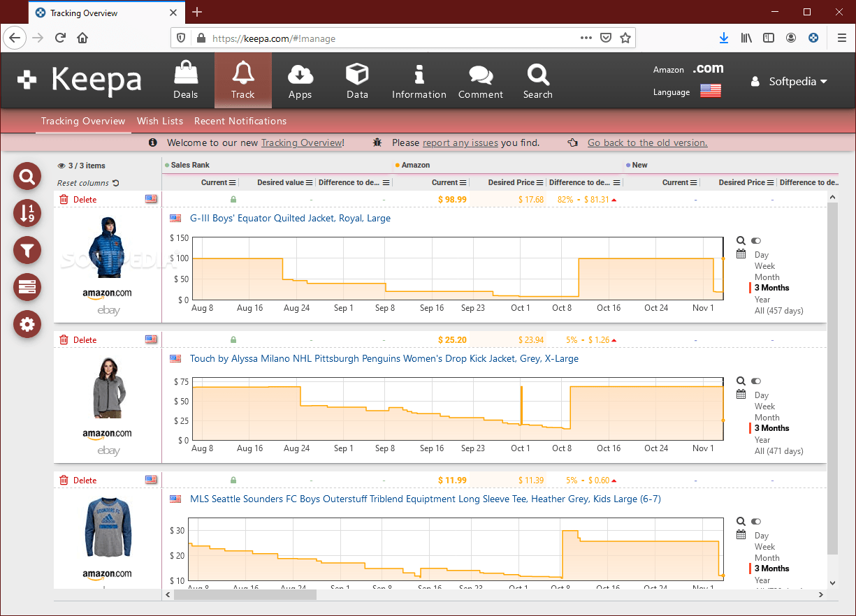Open tracking settings via the gear icon

[27, 324]
